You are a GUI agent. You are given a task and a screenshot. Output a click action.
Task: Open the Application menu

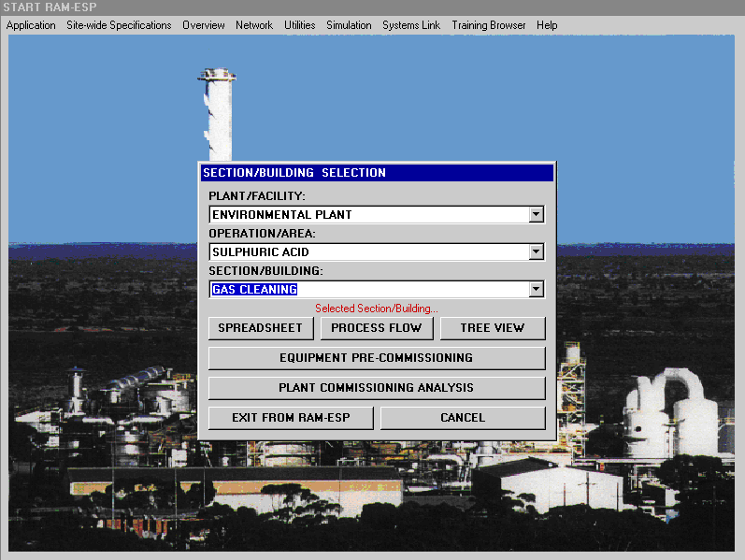(31, 25)
